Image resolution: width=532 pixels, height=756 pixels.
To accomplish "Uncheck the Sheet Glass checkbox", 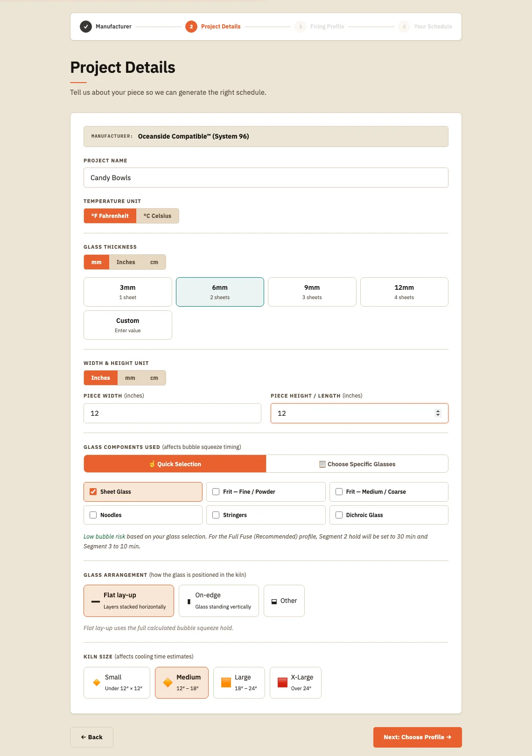I will (93, 492).
